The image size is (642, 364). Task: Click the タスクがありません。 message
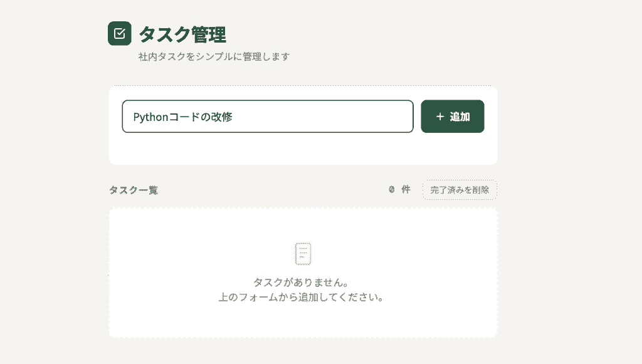(301, 282)
